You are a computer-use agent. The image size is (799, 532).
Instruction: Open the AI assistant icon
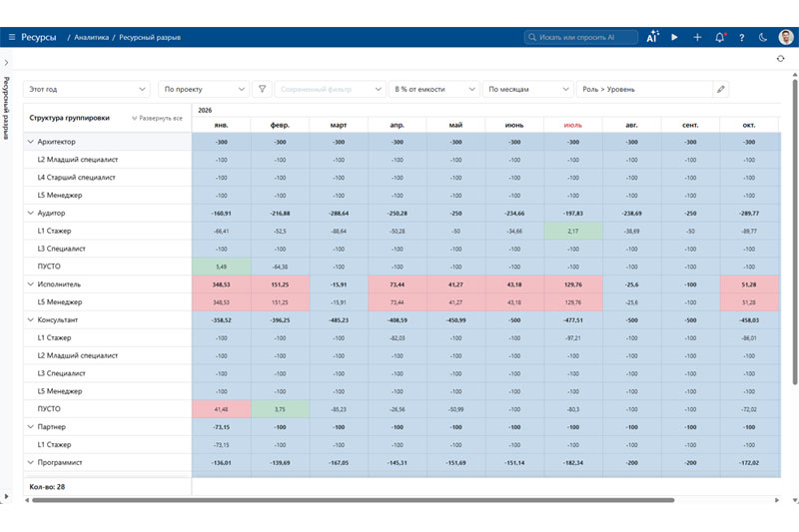(652, 37)
